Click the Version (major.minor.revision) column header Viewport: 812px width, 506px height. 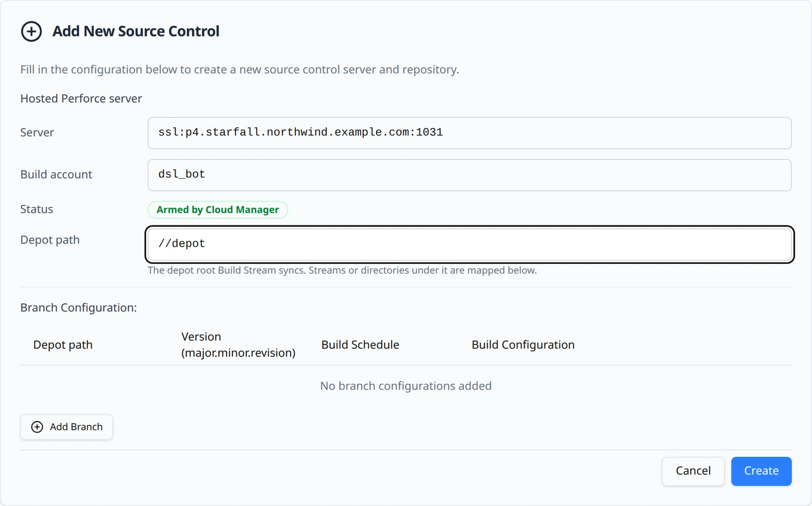click(238, 345)
